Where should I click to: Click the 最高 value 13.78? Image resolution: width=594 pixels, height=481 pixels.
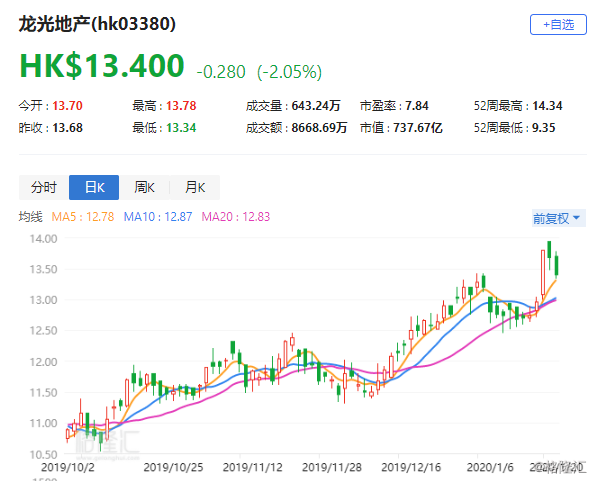[181, 106]
